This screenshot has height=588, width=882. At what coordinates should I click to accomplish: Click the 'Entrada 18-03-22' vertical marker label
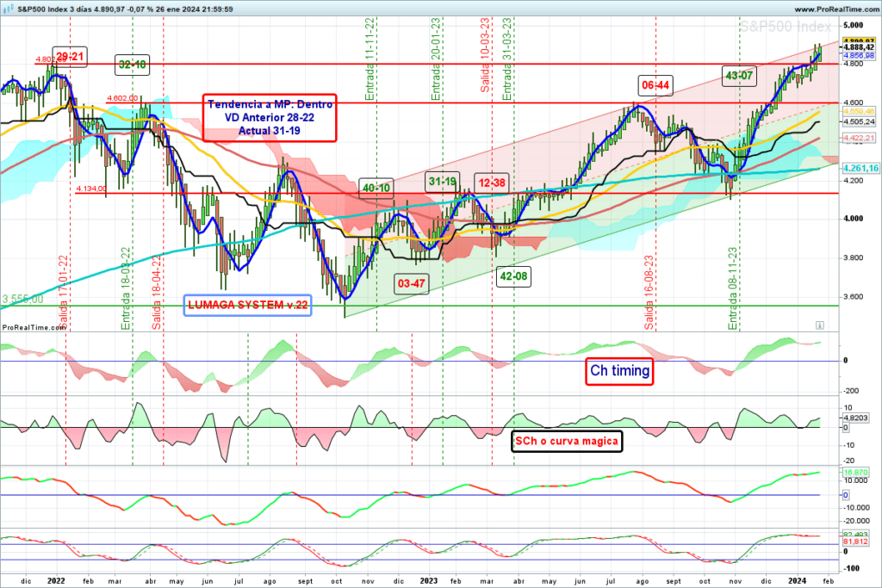[x=126, y=288]
